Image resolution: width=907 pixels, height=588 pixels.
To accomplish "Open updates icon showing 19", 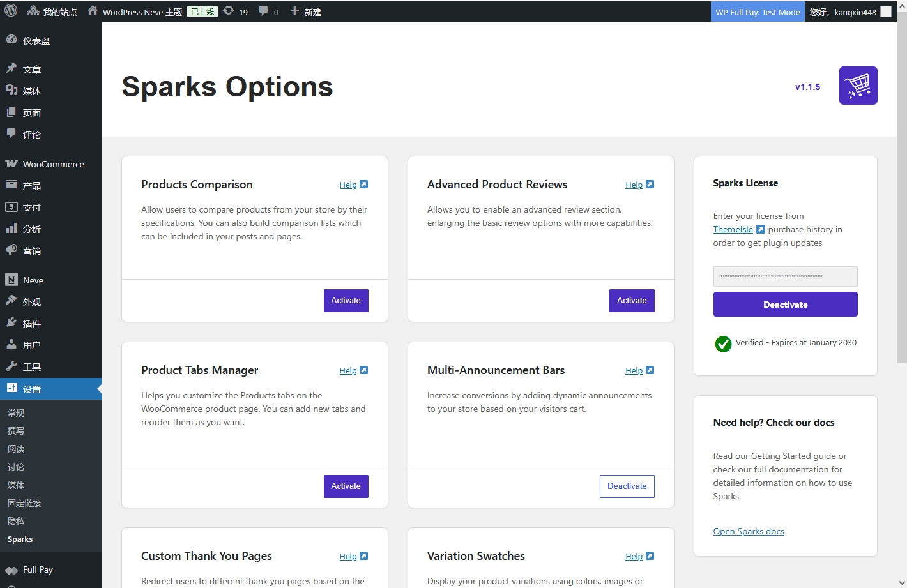I will [x=236, y=11].
